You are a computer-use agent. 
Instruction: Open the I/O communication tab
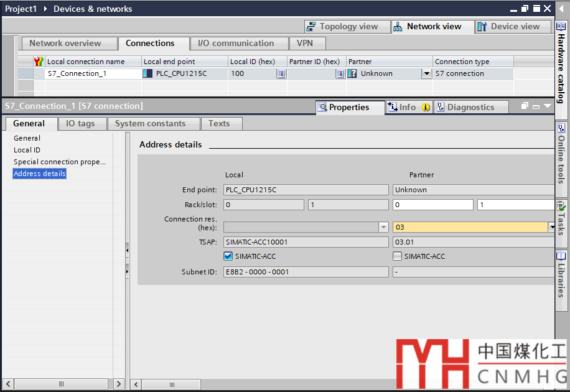point(235,44)
